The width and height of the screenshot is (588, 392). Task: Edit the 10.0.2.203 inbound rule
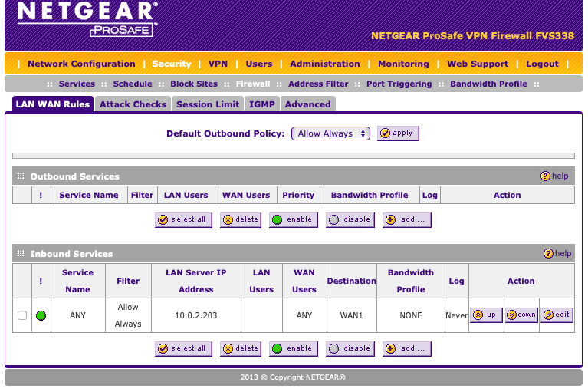(x=557, y=315)
